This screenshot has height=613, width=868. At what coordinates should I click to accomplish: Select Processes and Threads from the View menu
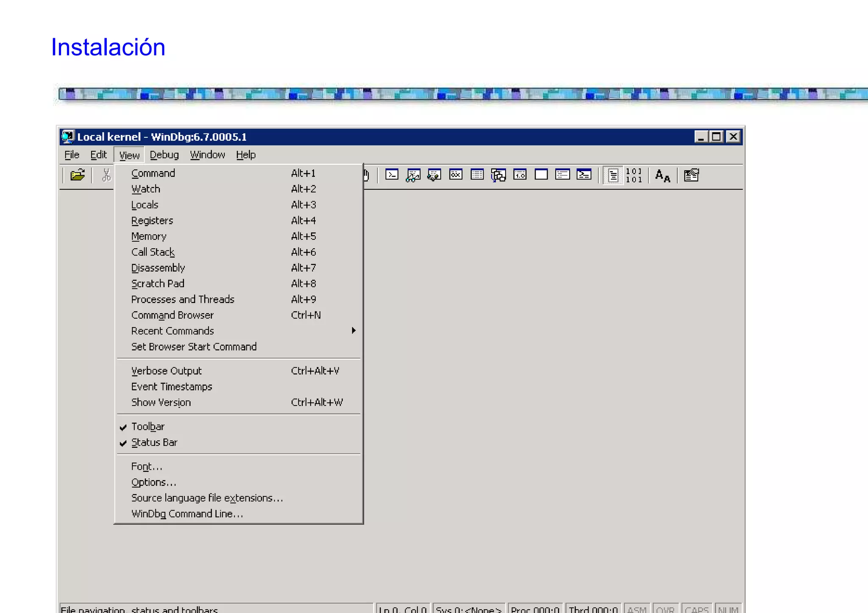(183, 300)
